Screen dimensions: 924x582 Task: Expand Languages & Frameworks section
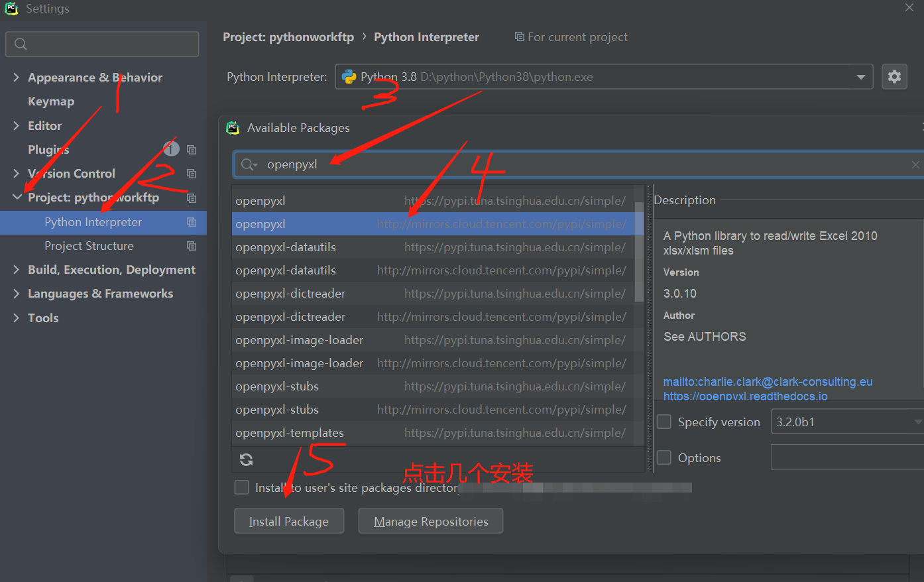16,294
